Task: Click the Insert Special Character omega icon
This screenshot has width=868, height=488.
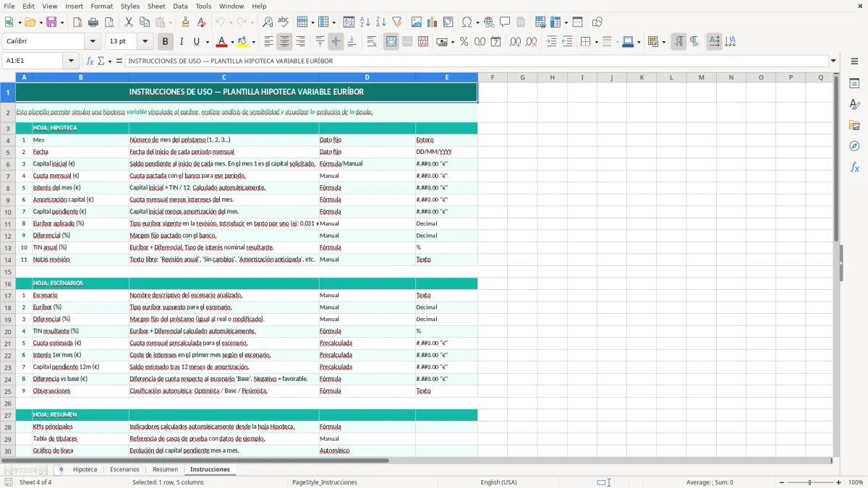Action: point(467,22)
